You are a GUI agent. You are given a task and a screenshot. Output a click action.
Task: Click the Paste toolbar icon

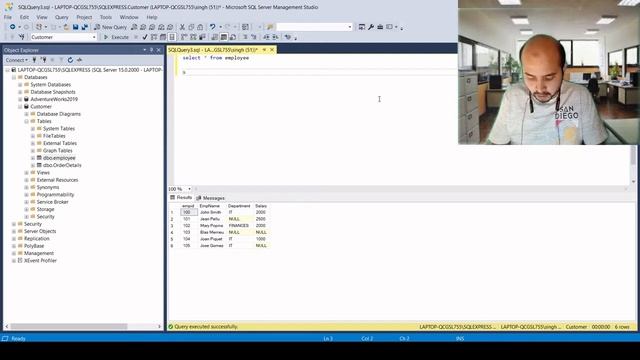click(x=200, y=27)
